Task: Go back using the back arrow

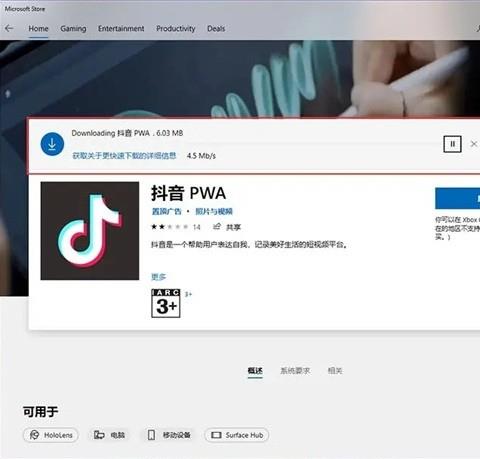Action: pyautogui.click(x=9, y=28)
